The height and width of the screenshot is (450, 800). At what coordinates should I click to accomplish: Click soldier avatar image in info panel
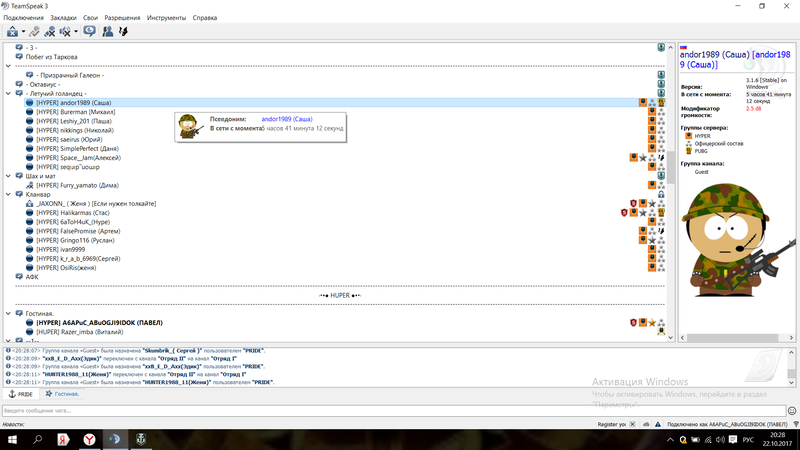point(738,240)
